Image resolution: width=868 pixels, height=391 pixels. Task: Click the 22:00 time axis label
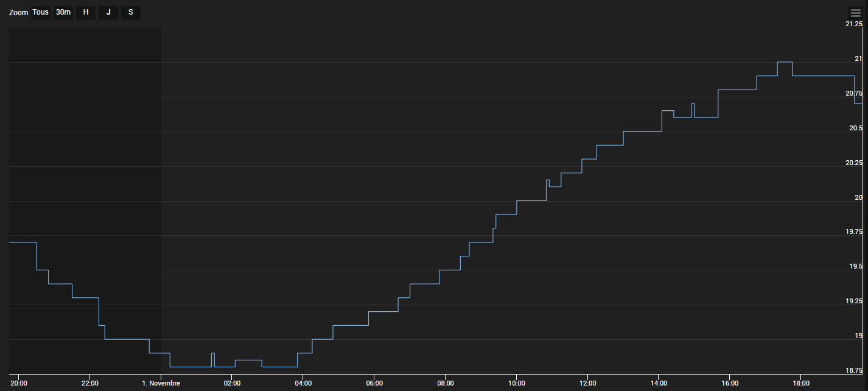pyautogui.click(x=89, y=383)
